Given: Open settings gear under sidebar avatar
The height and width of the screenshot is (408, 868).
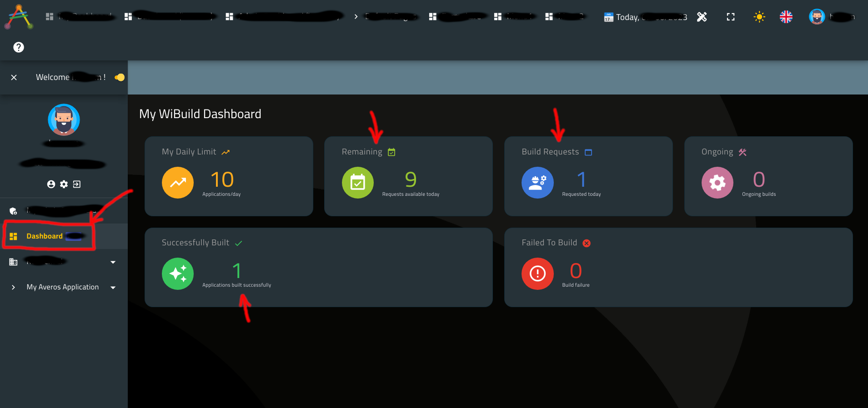Looking at the screenshot, I should [64, 184].
